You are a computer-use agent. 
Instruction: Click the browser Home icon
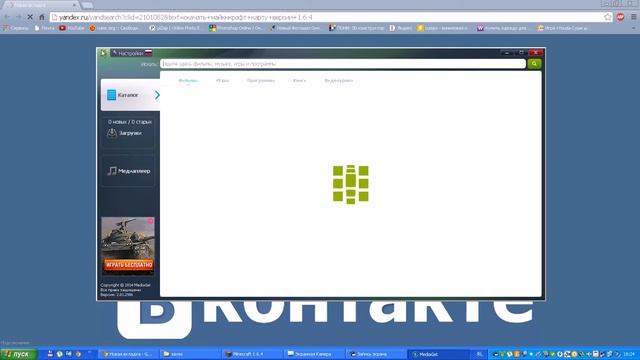pos(42,17)
